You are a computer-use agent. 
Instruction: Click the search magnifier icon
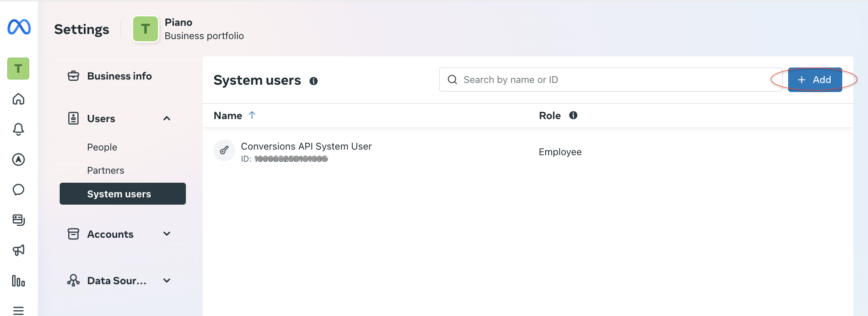coord(452,80)
